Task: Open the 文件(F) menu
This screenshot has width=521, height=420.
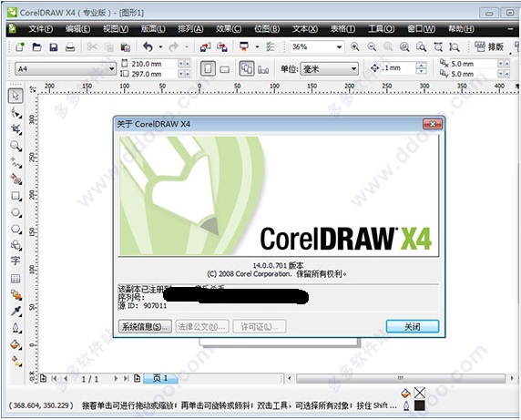Action: point(41,29)
